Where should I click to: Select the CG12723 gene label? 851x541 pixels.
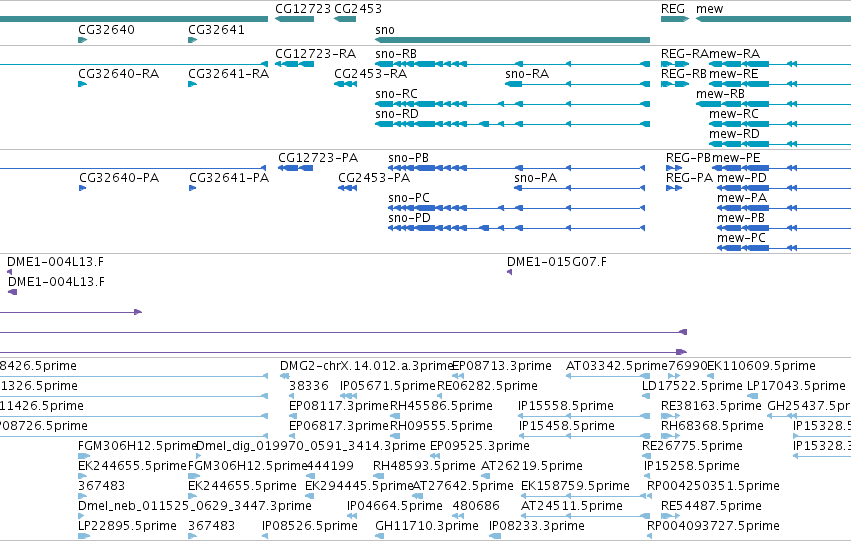302,9
